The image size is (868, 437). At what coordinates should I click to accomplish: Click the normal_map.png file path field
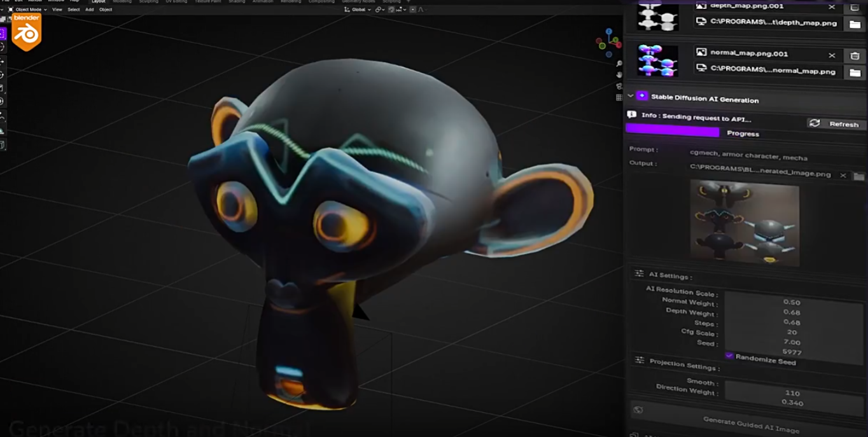(x=766, y=70)
